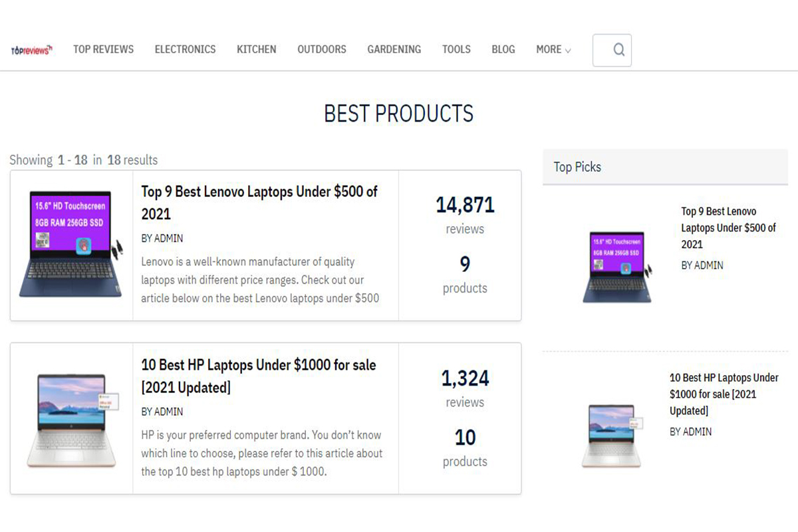Click the Top Picks sidebar heading
This screenshot has width=798, height=532.
click(x=577, y=167)
